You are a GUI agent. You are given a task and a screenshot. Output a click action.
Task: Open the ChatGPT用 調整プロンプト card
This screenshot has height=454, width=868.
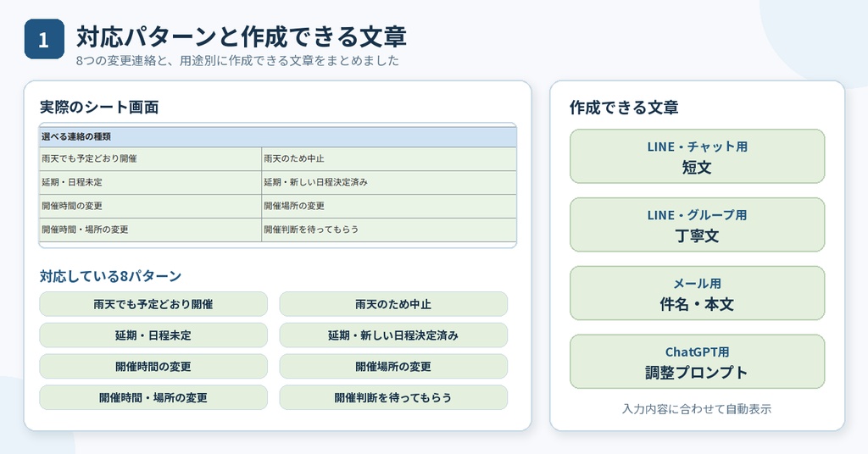(x=698, y=362)
